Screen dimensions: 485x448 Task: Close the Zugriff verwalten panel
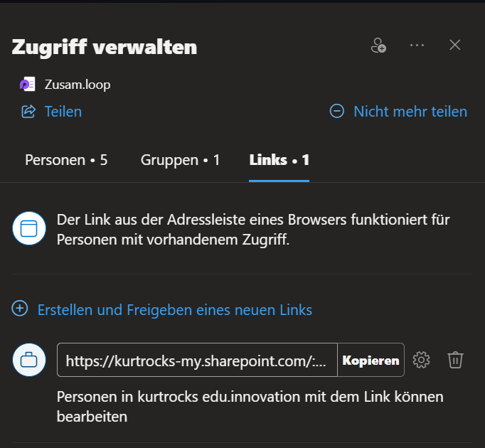pyautogui.click(x=455, y=45)
